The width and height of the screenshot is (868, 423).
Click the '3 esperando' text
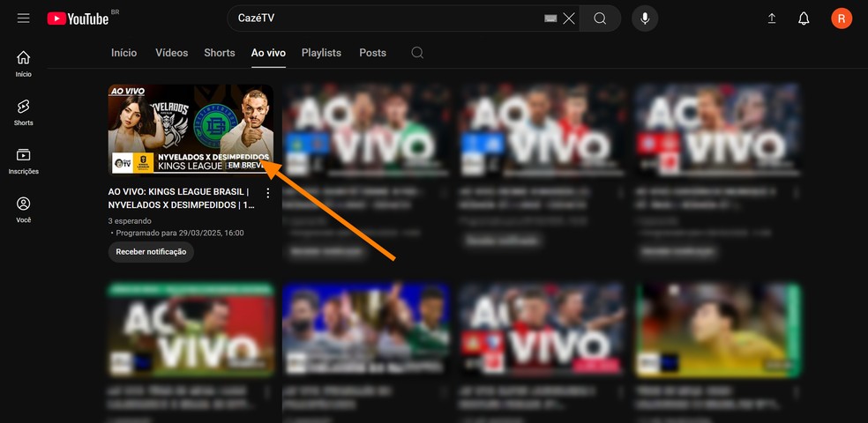(x=130, y=221)
